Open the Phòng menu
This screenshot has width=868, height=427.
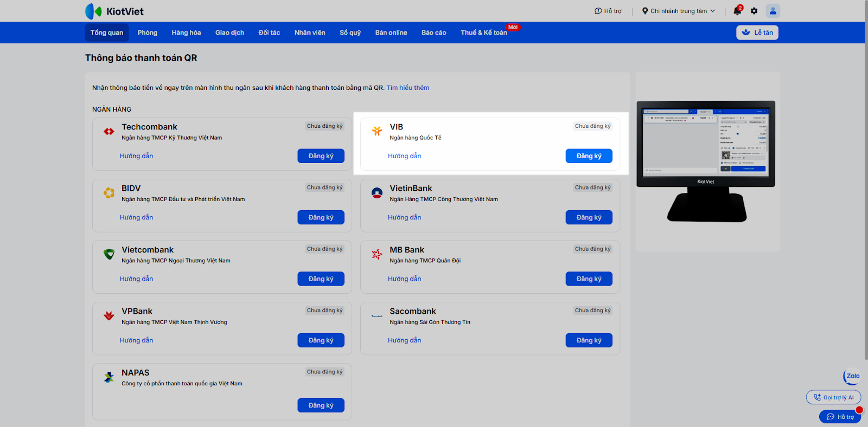click(148, 33)
